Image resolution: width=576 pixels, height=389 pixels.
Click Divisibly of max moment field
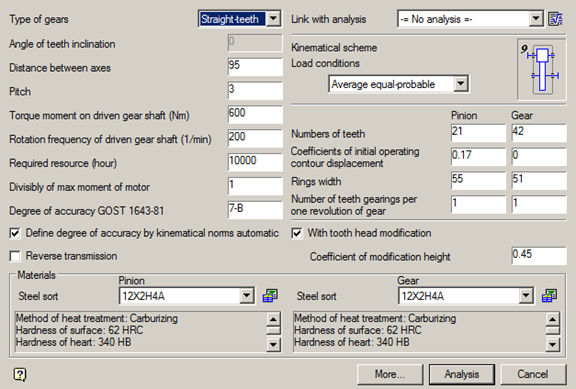[255, 186]
